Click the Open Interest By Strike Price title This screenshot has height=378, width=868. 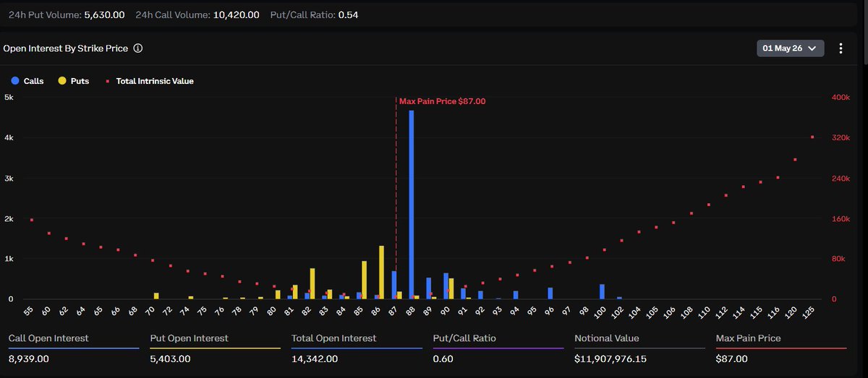(66, 48)
